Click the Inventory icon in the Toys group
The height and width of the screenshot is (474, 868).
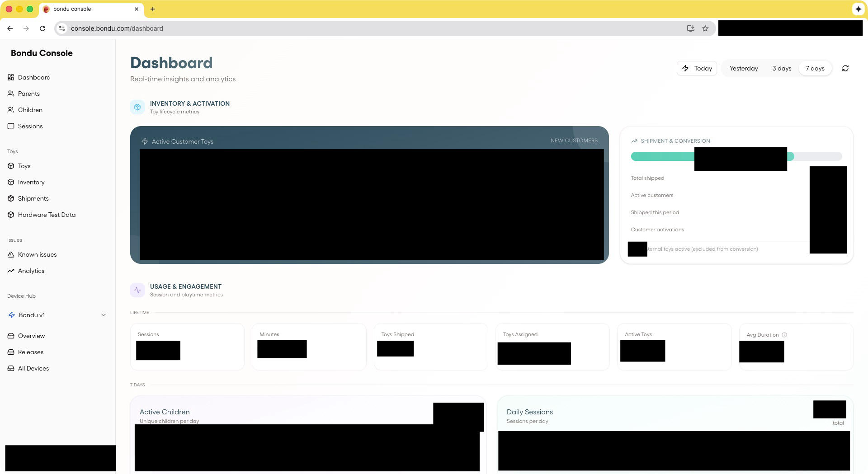coord(11,182)
